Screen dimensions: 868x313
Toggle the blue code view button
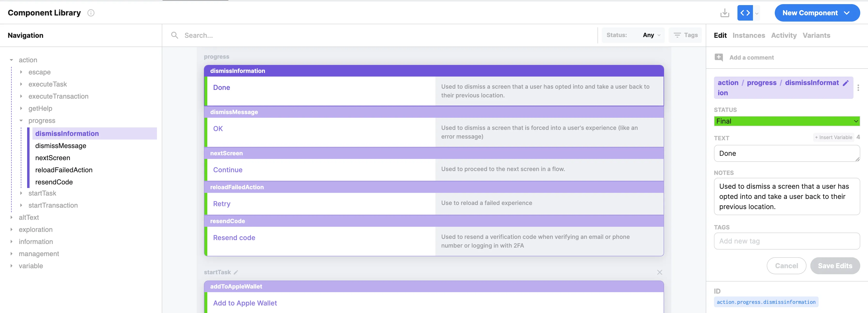(x=745, y=13)
